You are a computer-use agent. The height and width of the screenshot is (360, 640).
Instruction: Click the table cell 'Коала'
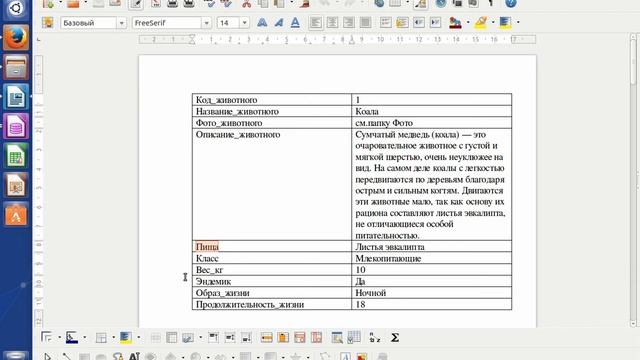(431, 111)
